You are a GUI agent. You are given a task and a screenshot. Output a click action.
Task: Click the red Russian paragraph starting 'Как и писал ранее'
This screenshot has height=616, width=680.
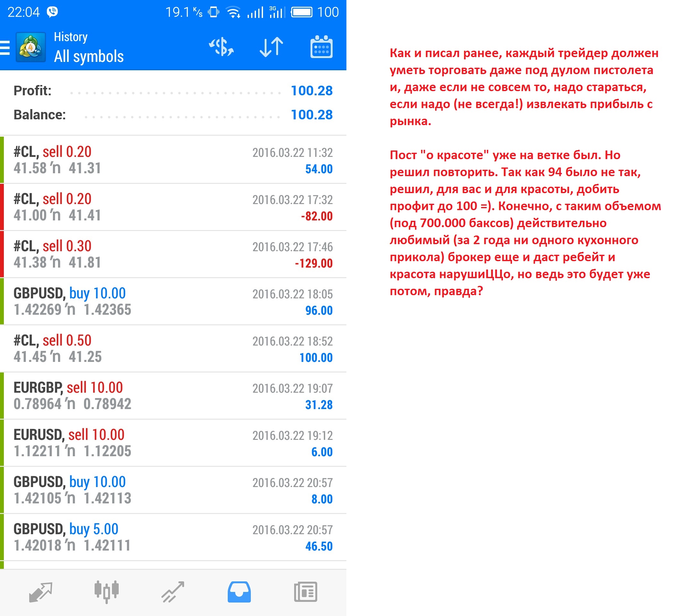[x=524, y=87]
